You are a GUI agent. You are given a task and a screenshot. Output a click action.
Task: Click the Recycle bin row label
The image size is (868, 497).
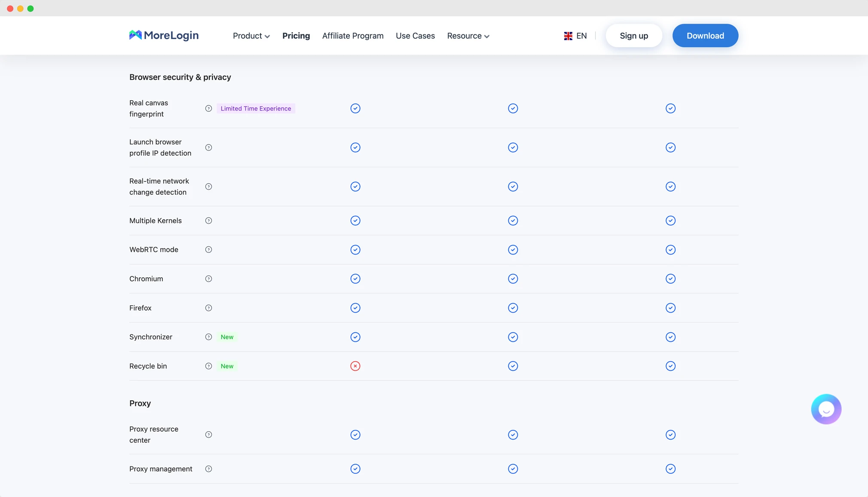tap(148, 366)
